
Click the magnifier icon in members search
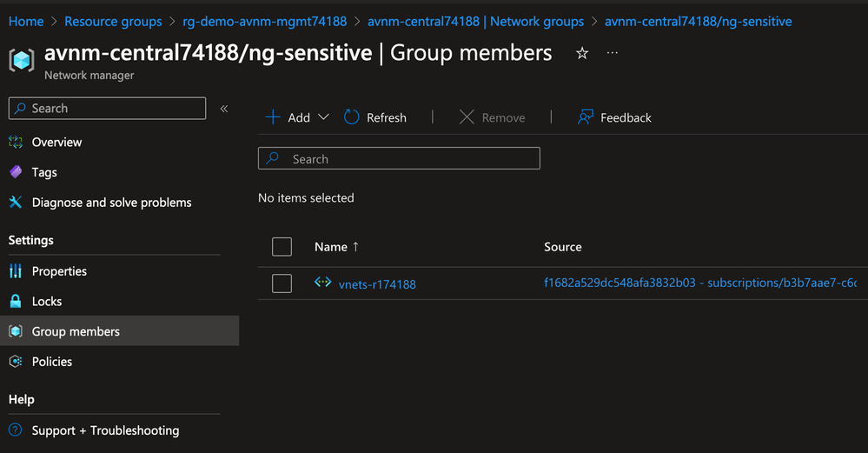click(272, 158)
